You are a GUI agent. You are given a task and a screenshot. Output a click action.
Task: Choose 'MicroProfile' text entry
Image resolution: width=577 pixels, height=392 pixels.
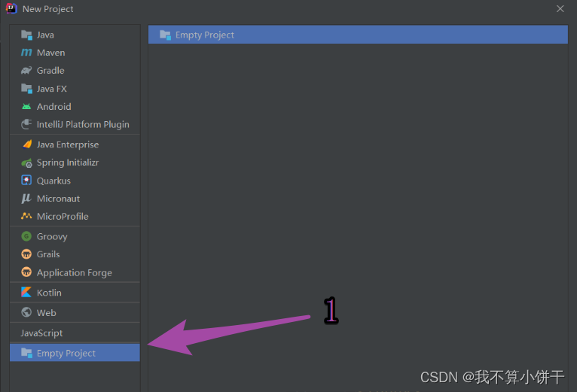(x=63, y=216)
